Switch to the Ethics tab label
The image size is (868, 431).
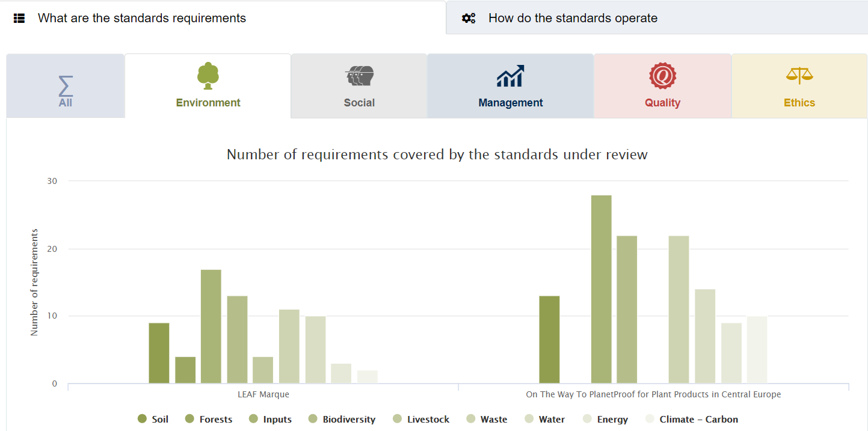tap(799, 103)
